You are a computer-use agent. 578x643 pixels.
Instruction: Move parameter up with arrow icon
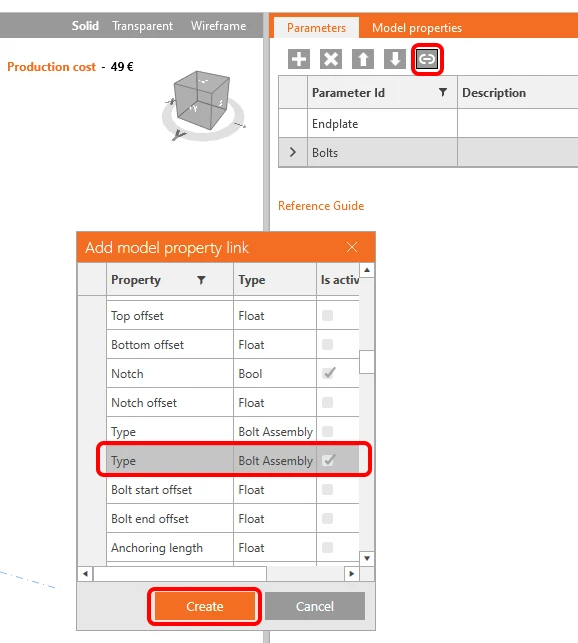(x=363, y=59)
